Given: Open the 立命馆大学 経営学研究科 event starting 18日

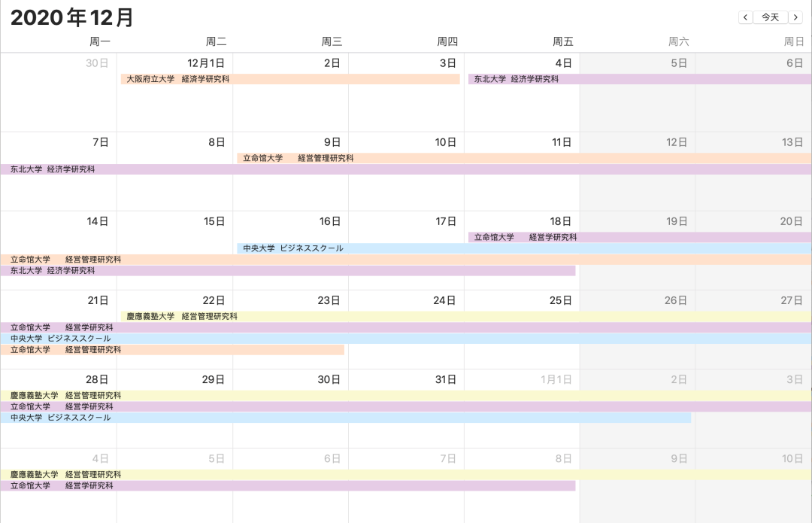Looking at the screenshot, I should (x=640, y=237).
